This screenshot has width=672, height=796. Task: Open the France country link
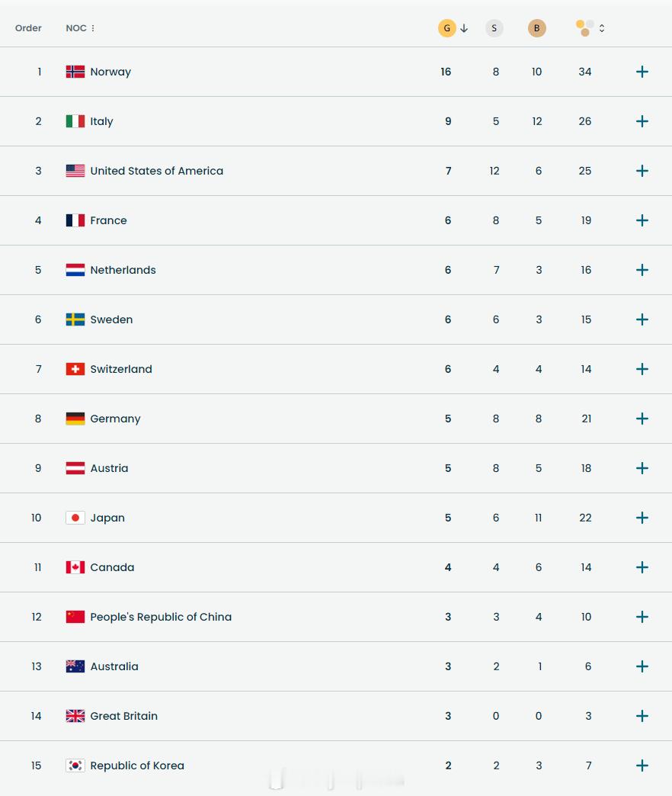(108, 220)
